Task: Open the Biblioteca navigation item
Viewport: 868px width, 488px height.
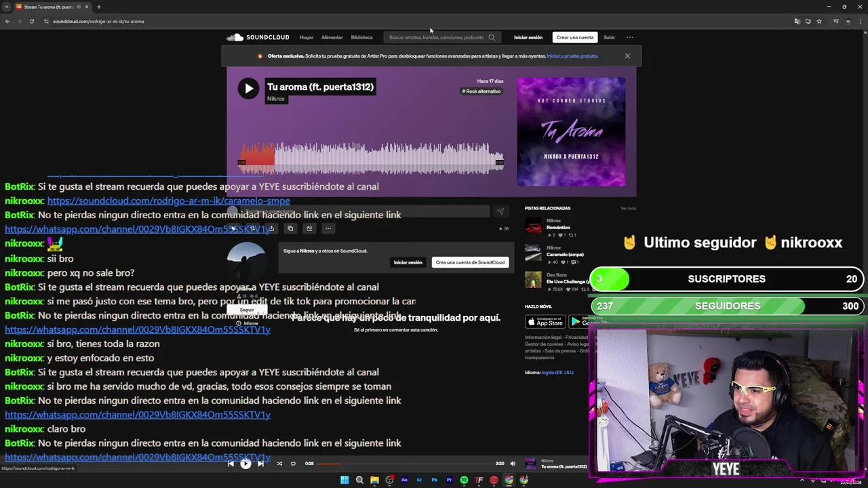Action: point(361,37)
